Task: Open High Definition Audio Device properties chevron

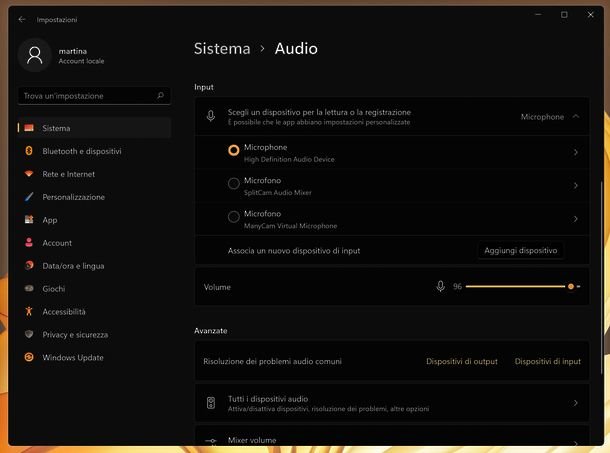Action: pos(576,153)
